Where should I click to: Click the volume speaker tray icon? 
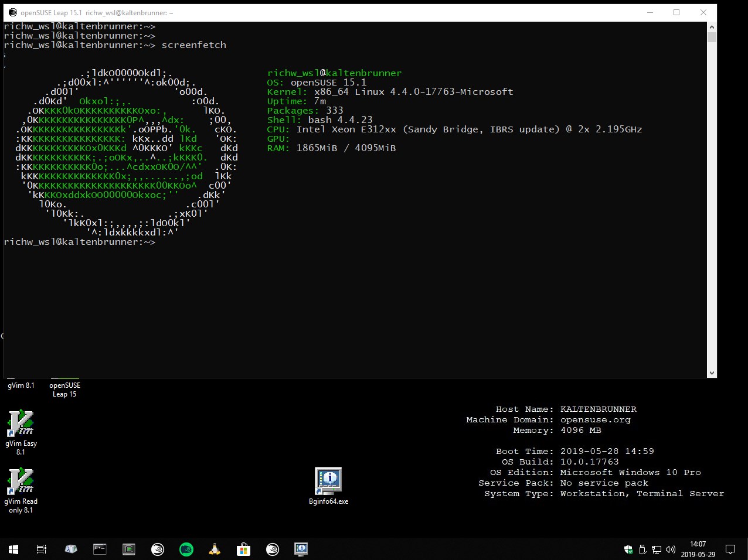click(671, 549)
